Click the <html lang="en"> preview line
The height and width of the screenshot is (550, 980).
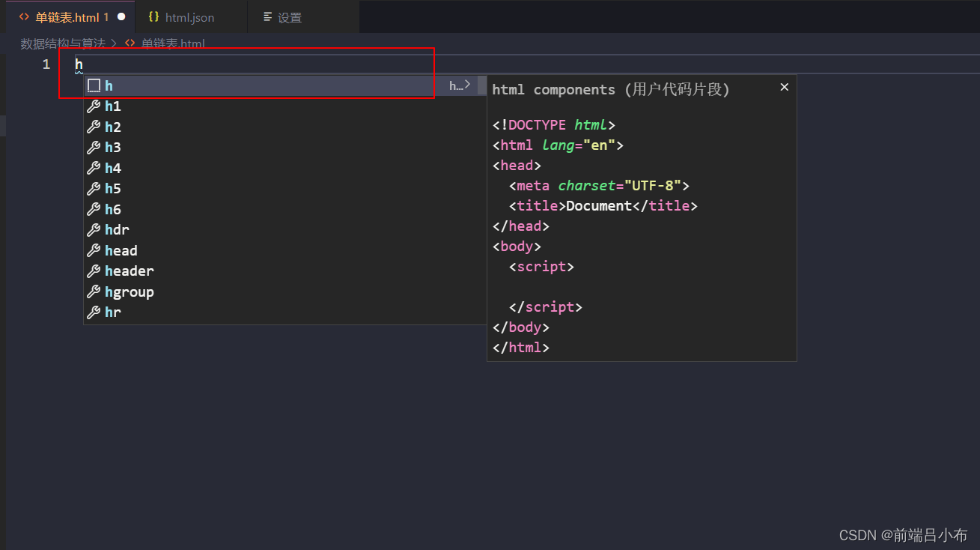558,145
